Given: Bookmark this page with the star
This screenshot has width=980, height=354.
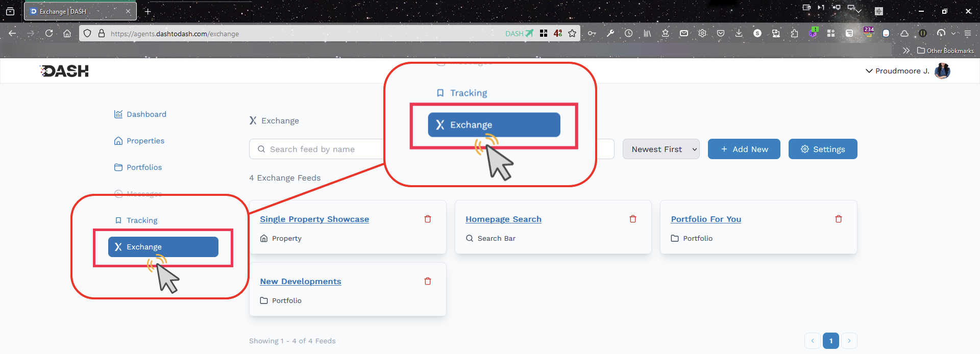Looking at the screenshot, I should pyautogui.click(x=572, y=33).
